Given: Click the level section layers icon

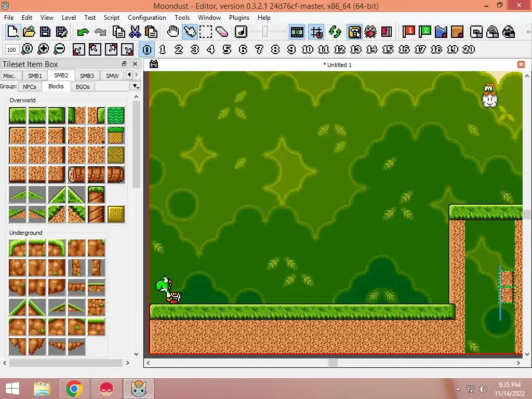Looking at the screenshot, I should [x=476, y=32].
